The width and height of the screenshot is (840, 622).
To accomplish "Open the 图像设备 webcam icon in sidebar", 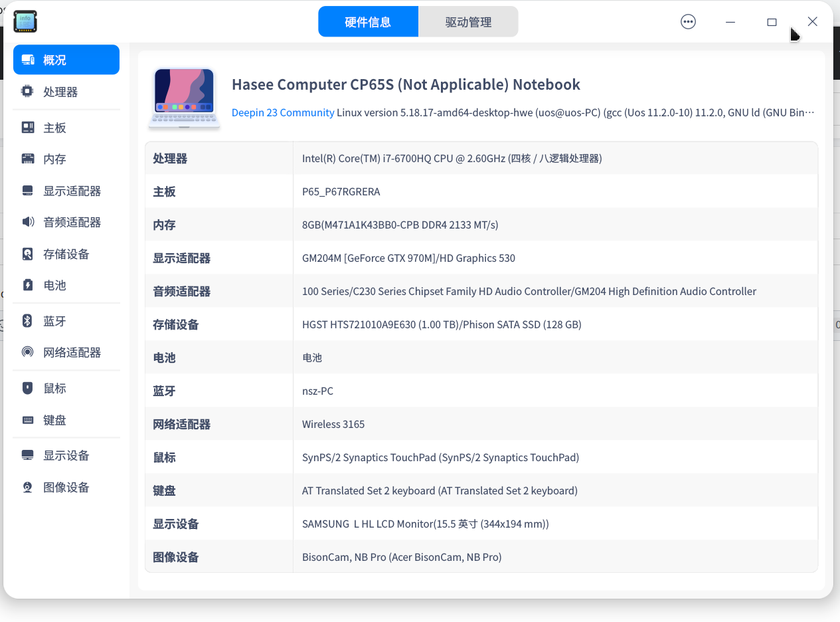I will click(x=28, y=487).
